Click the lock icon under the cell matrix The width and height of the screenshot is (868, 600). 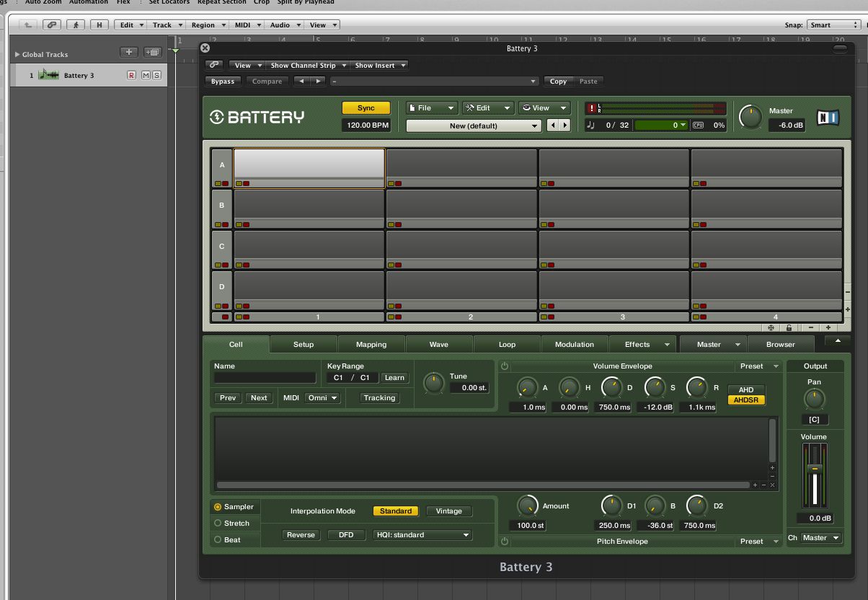point(789,328)
